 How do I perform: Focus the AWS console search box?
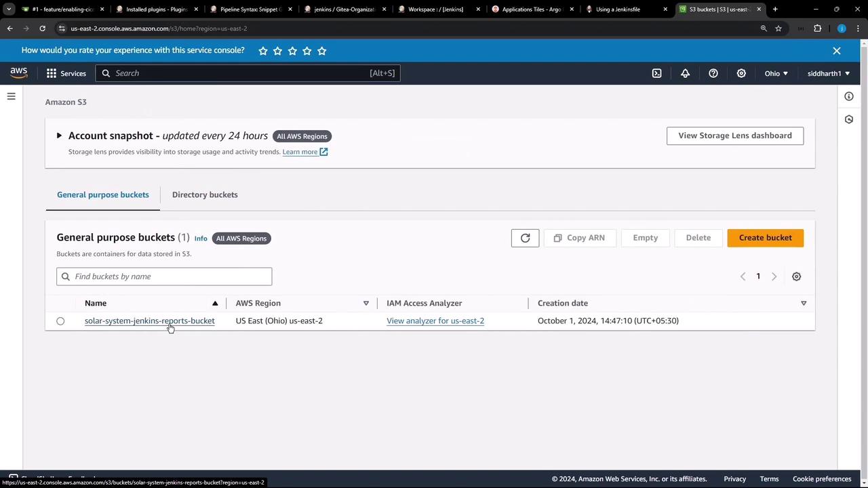click(x=248, y=73)
